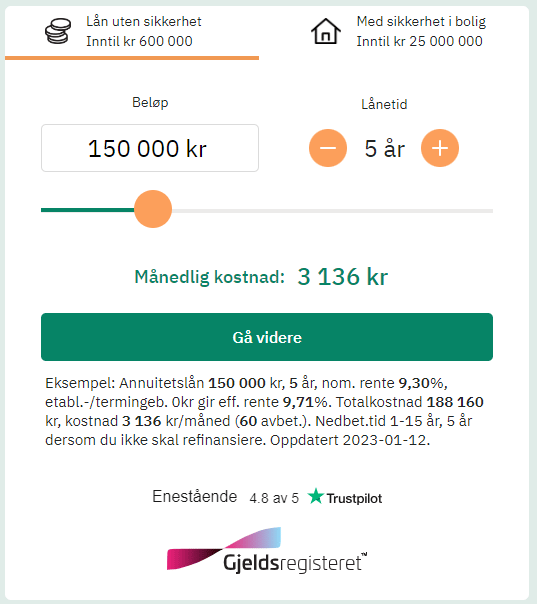
Task: Switch to Med sikkerhet i bolig tab
Action: (398, 32)
